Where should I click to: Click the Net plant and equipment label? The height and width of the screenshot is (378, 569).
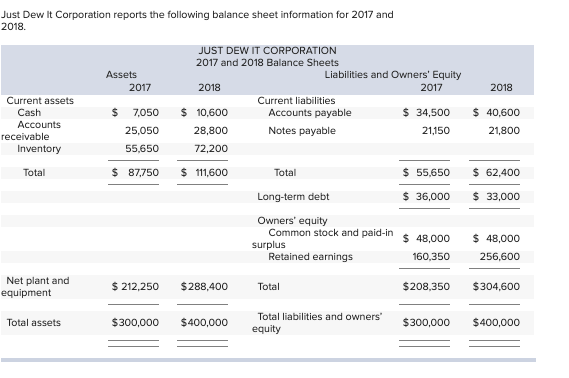pyautogui.click(x=35, y=287)
